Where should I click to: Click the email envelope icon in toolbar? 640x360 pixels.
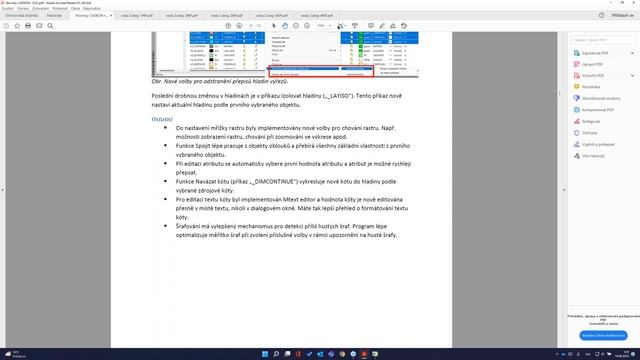click(39, 26)
